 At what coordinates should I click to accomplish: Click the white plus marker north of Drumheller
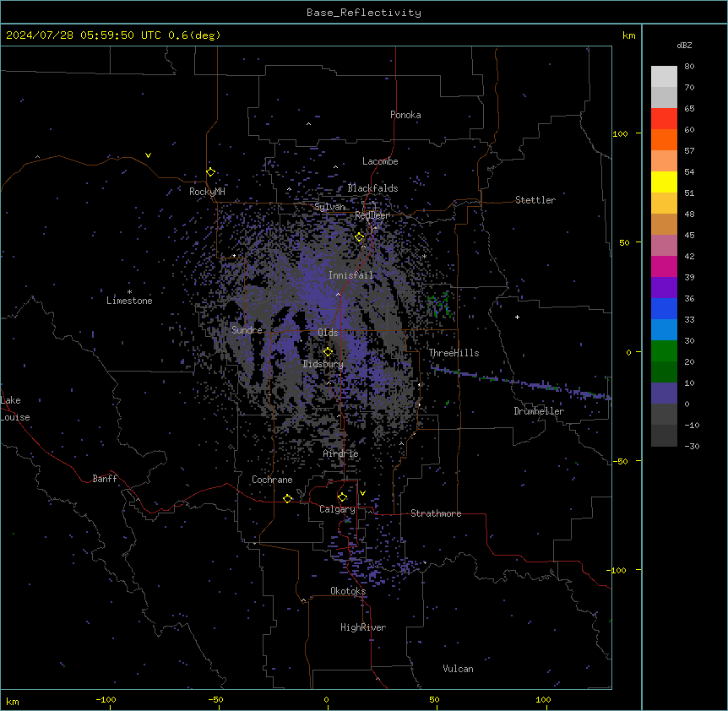(517, 317)
